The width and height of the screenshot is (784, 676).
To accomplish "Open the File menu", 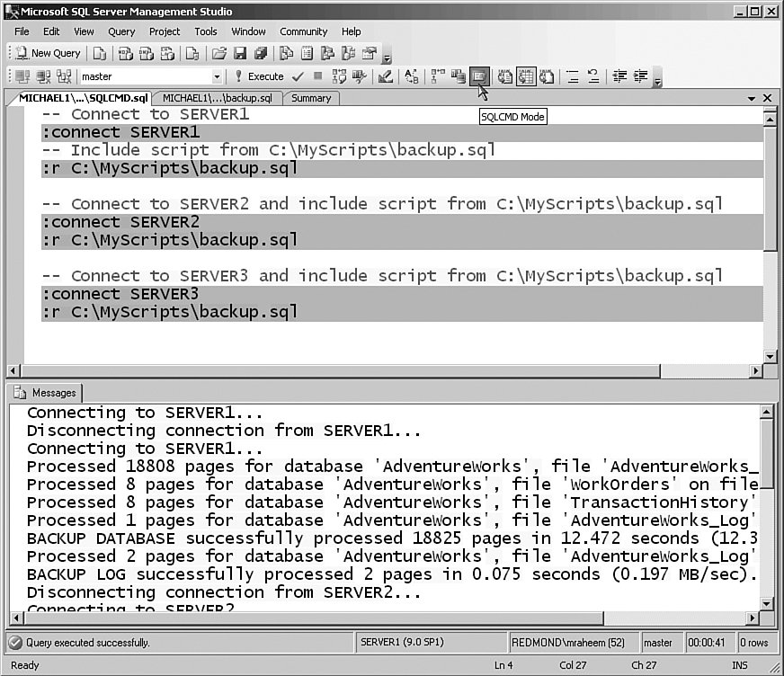I will pos(22,31).
